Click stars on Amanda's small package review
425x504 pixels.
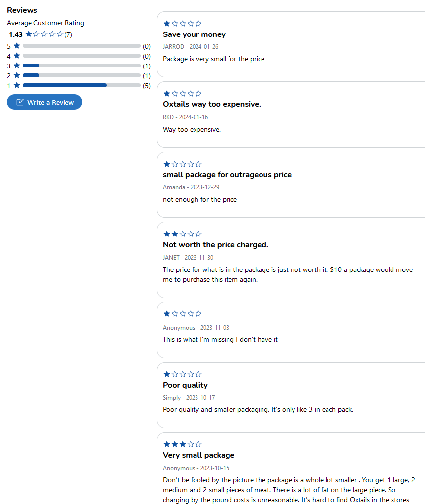click(183, 164)
